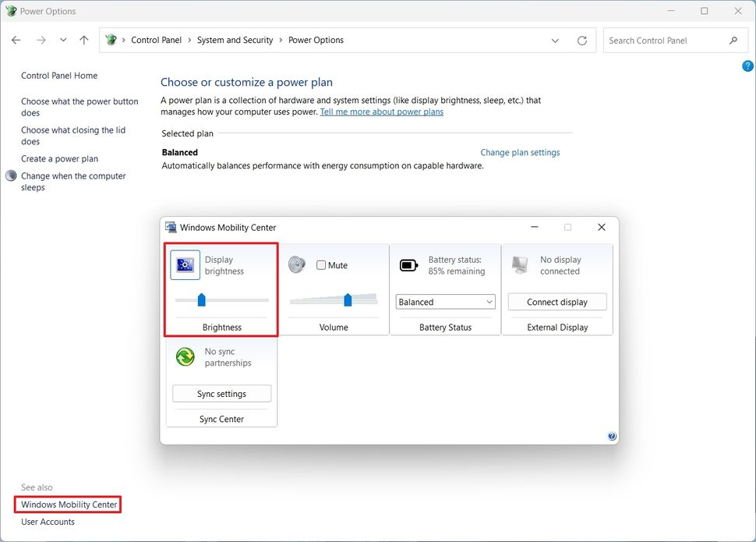Click the external display monitor icon
This screenshot has width=756, height=542.
[x=520, y=265]
